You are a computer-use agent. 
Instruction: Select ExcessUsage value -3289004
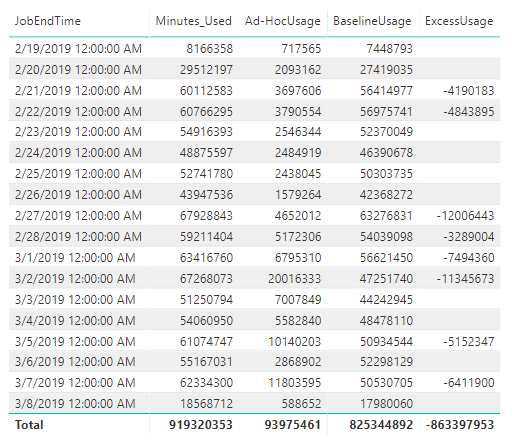click(x=469, y=237)
